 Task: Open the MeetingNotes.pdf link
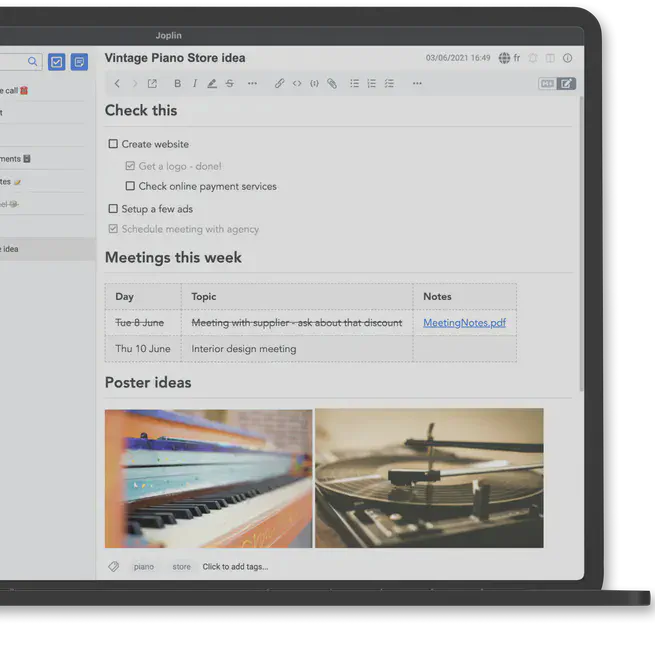click(x=464, y=323)
